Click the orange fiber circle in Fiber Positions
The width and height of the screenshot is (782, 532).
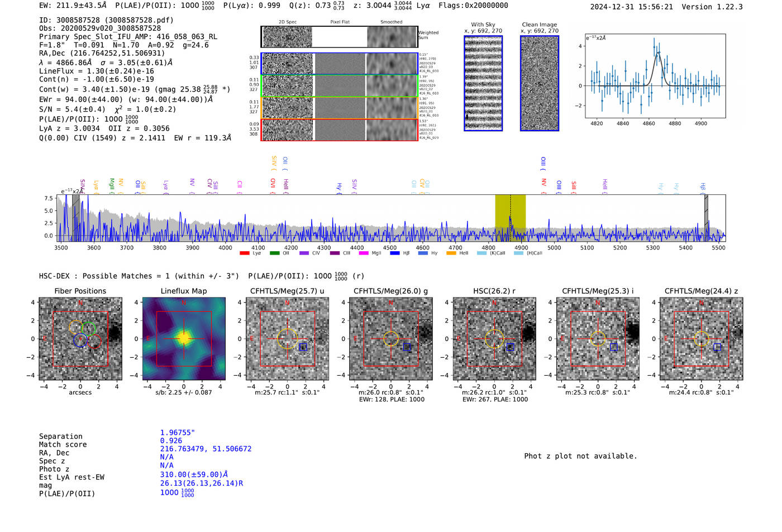pyautogui.click(x=75, y=328)
